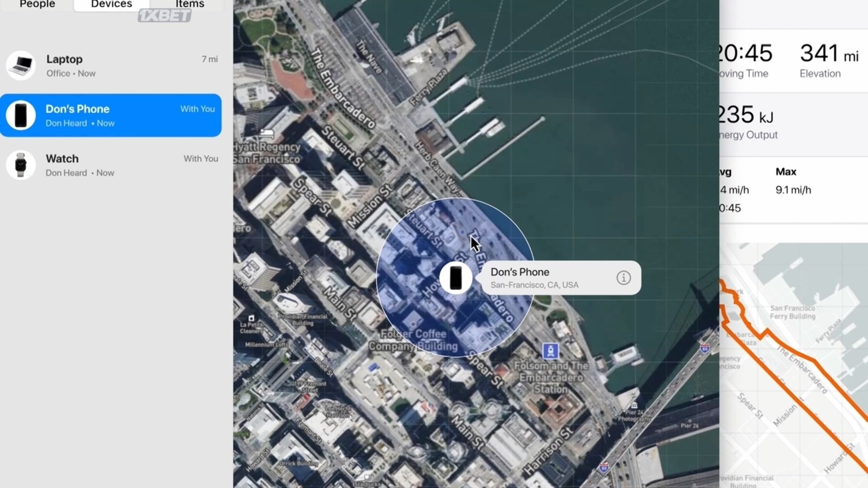The width and height of the screenshot is (868, 488).
Task: Click the Don's Phone map callout
Action: click(x=561, y=278)
